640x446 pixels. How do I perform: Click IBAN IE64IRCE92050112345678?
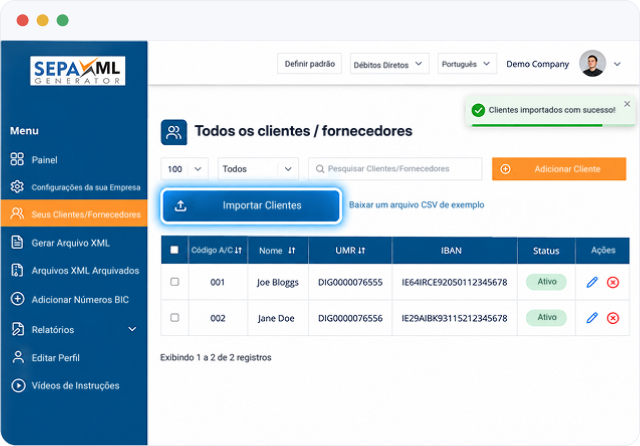click(454, 282)
